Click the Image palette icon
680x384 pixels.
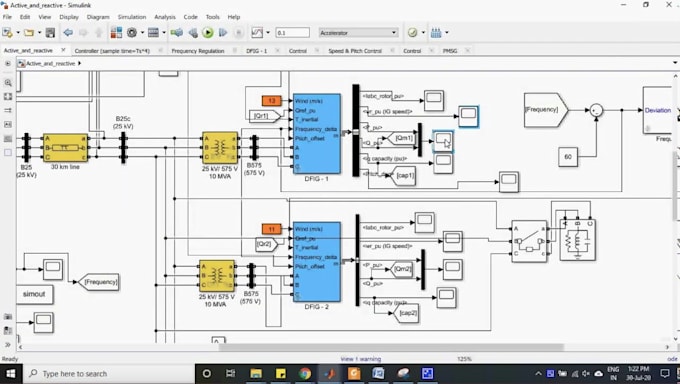[x=8, y=139]
